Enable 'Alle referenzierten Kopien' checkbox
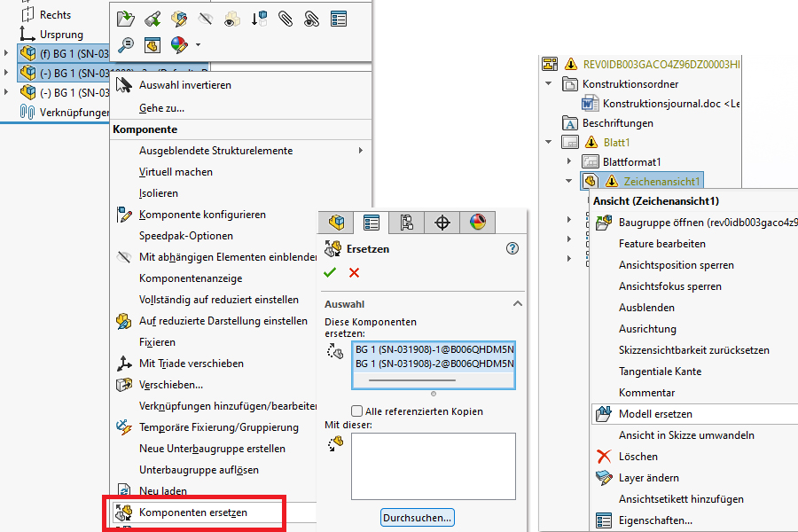The width and height of the screenshot is (798, 532). tap(357, 411)
